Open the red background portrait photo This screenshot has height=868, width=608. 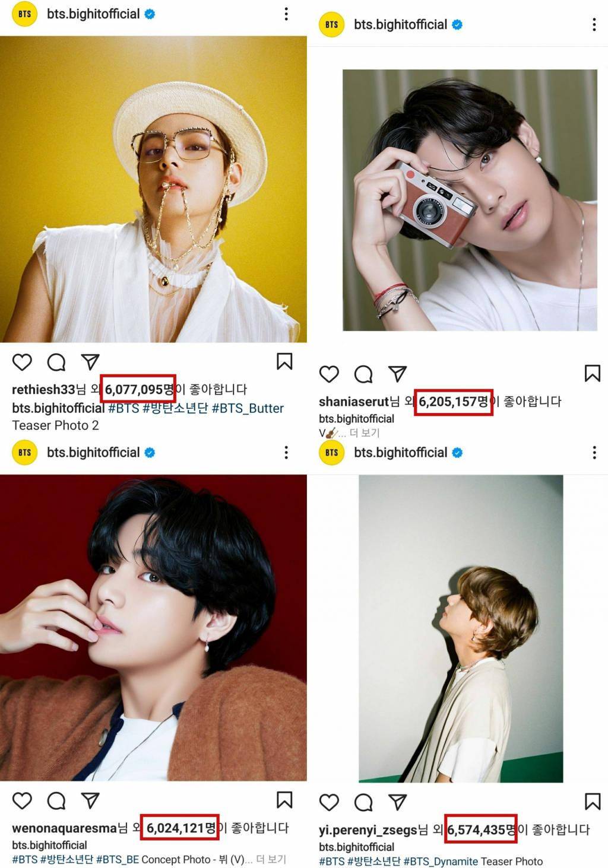pos(153,627)
